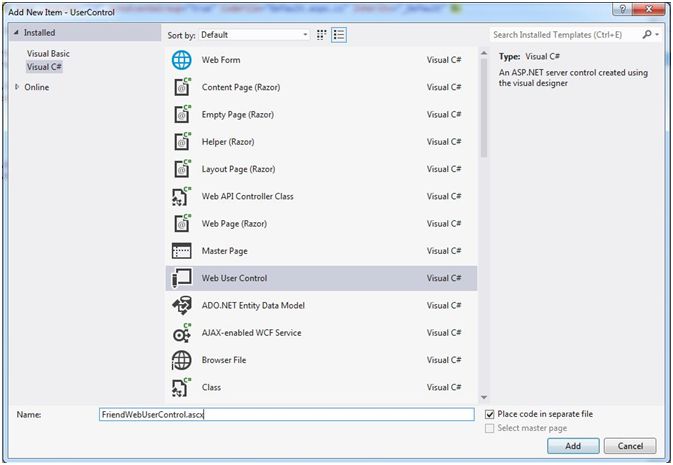Click the Web User Control icon
The height and width of the screenshot is (465, 673).
point(181,278)
